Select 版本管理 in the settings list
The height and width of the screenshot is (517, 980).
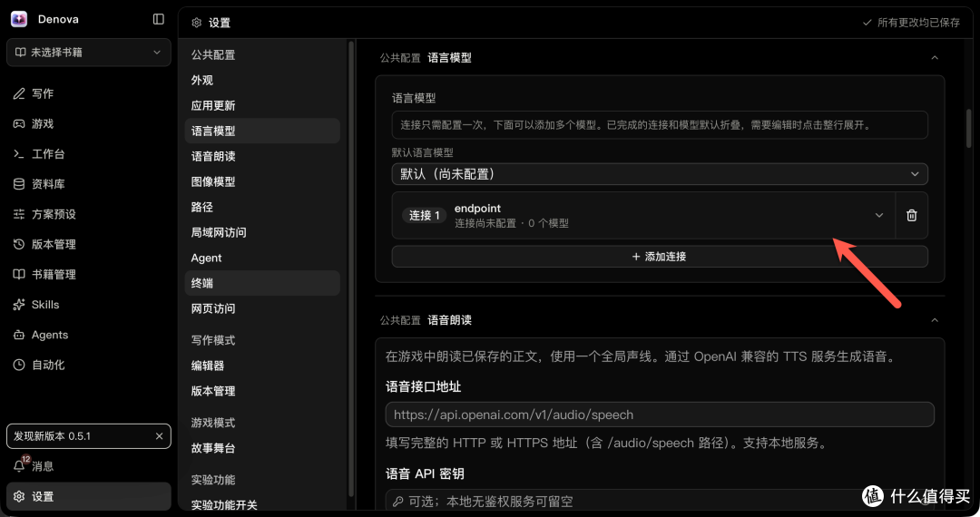[x=262, y=392]
